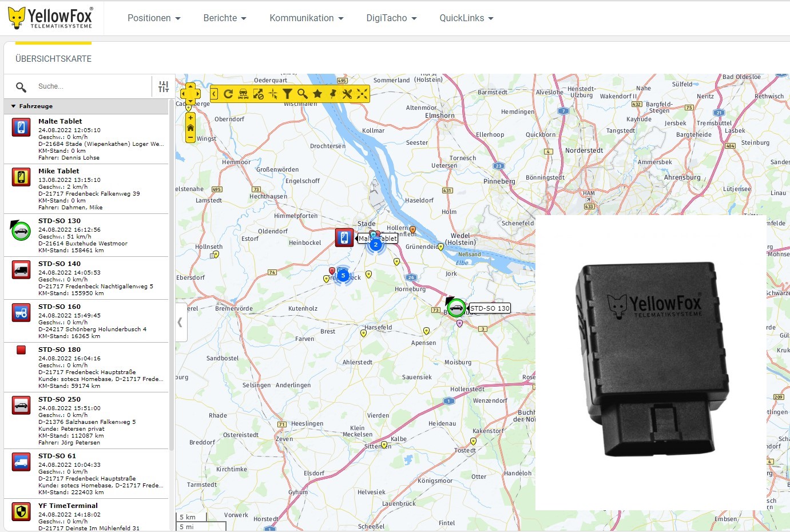
Task: Click the cluster marker labeled 5
Action: (343, 275)
